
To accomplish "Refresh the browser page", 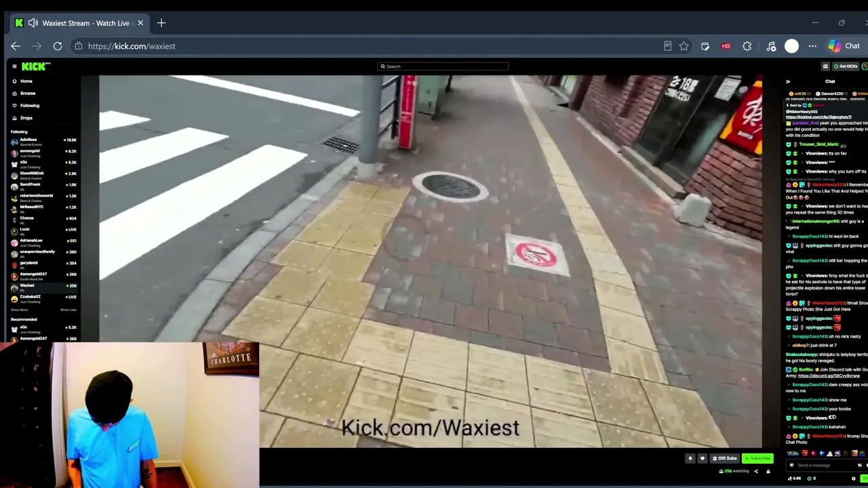I will (x=58, y=46).
